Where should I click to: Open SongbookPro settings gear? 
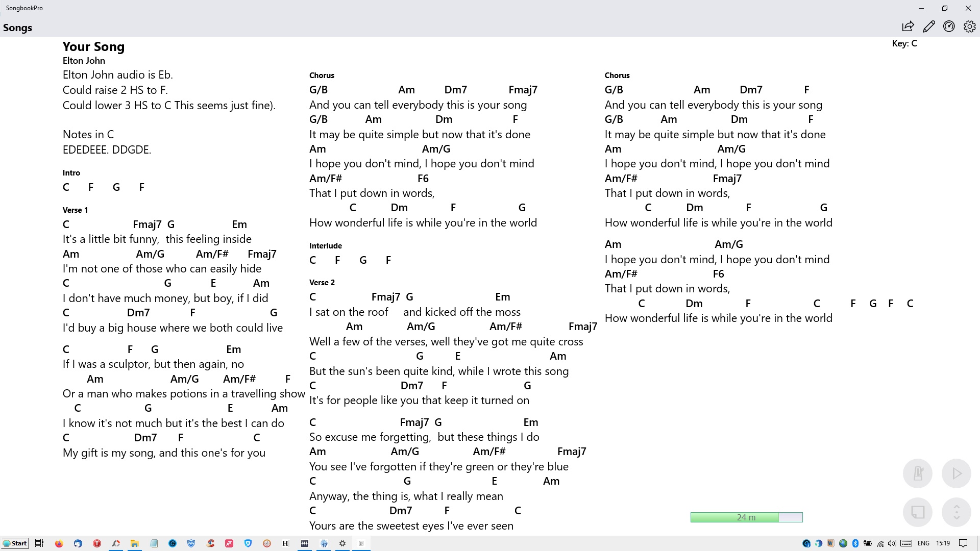coord(969,27)
